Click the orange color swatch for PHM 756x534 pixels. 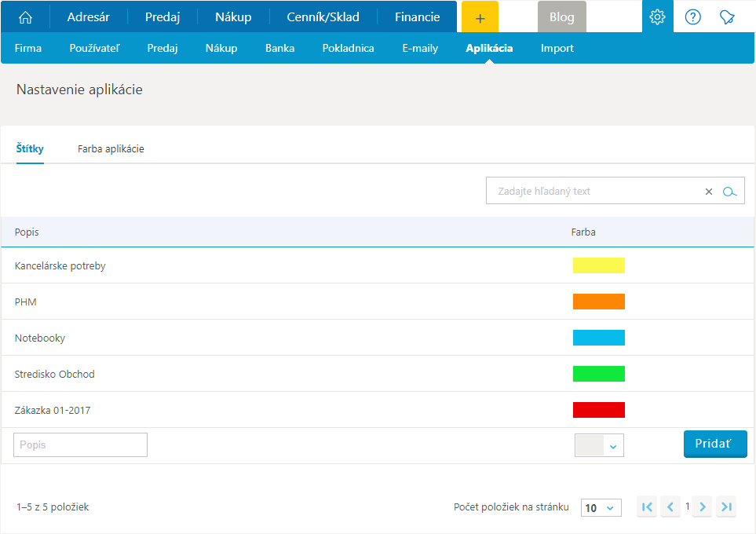tap(598, 302)
